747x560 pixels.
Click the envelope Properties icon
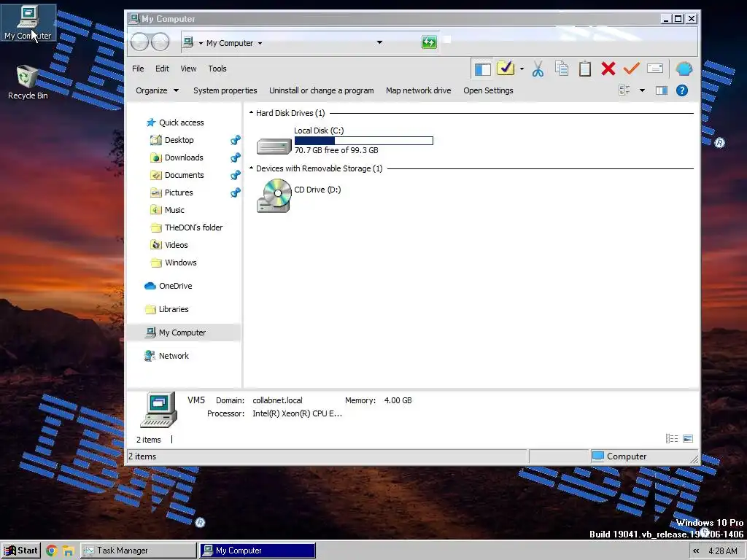(x=655, y=69)
